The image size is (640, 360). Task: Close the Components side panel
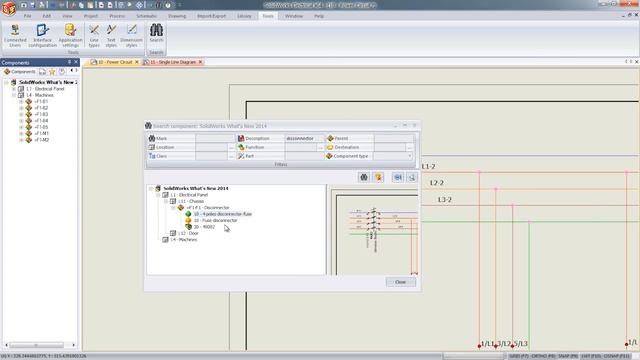[76, 62]
